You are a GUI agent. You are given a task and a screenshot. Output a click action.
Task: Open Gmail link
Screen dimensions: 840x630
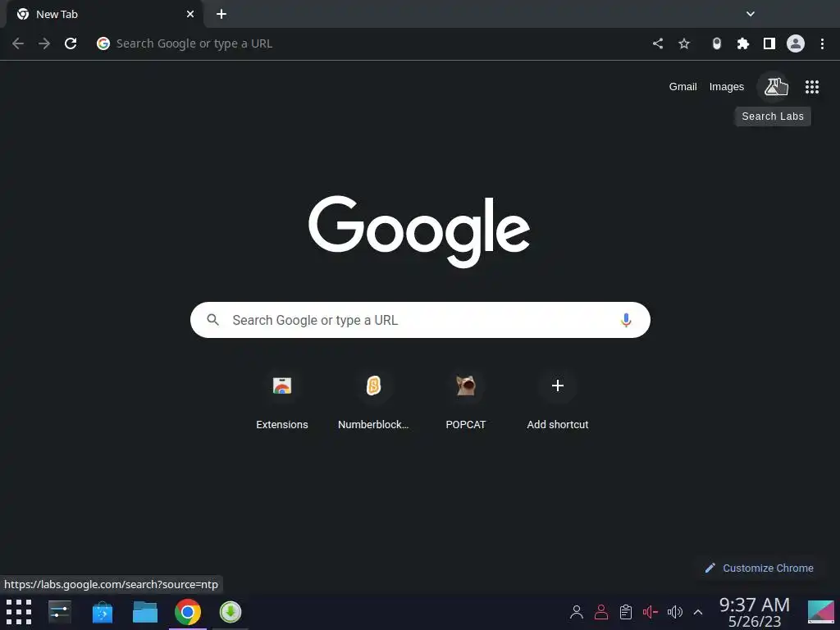(x=682, y=87)
